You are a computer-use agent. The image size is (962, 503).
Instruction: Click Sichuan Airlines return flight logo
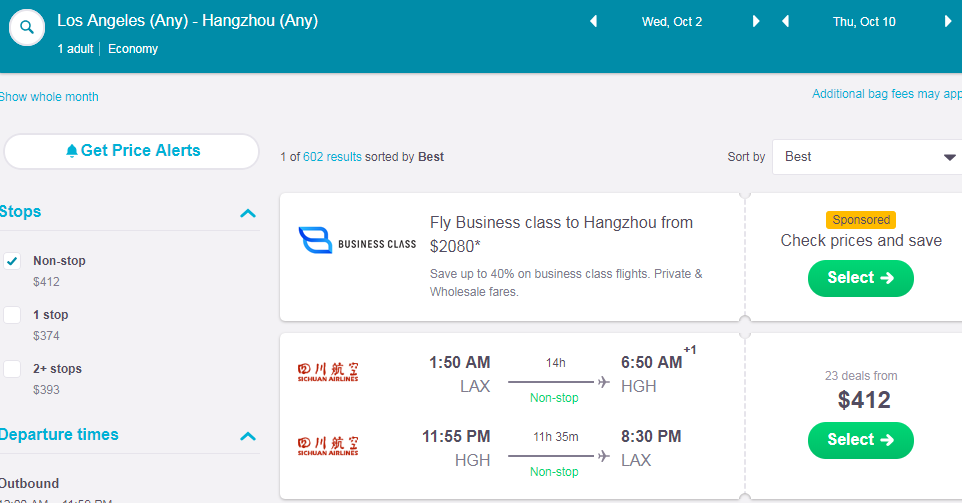pos(328,445)
